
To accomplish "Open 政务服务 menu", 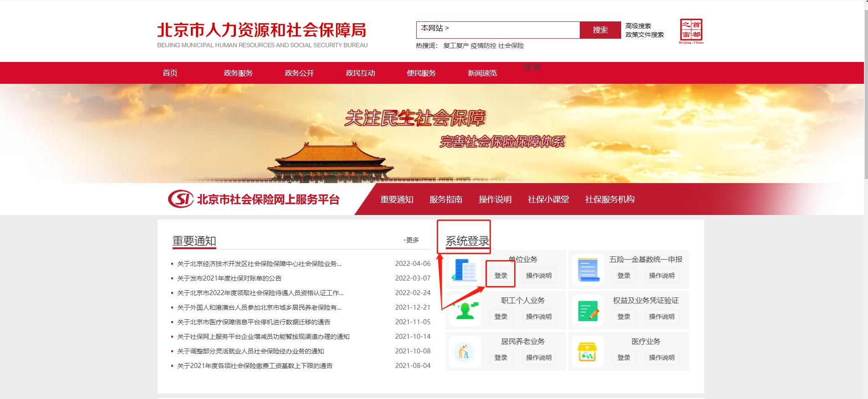I will (x=238, y=73).
